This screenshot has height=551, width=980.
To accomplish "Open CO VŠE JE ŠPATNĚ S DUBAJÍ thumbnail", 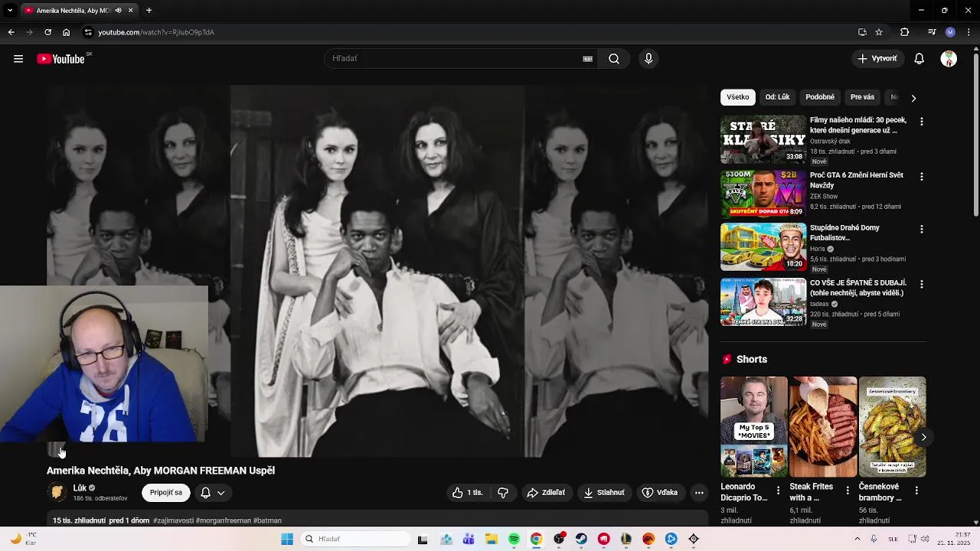I will tap(763, 302).
